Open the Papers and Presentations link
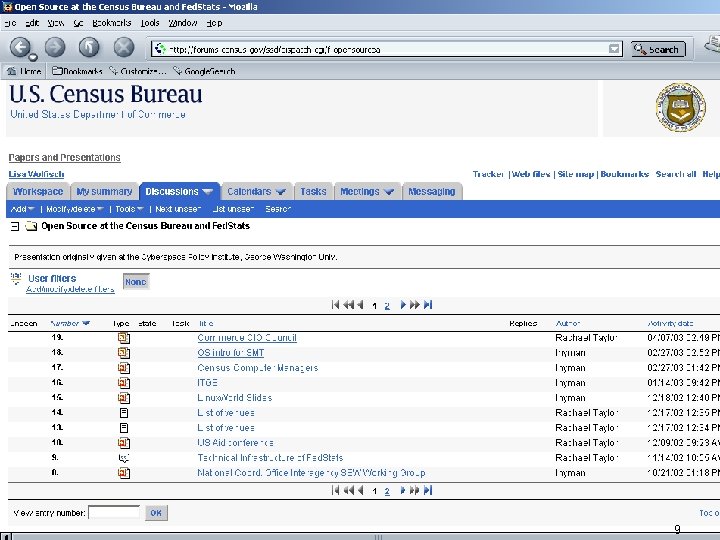This screenshot has width=720, height=540. (64, 158)
